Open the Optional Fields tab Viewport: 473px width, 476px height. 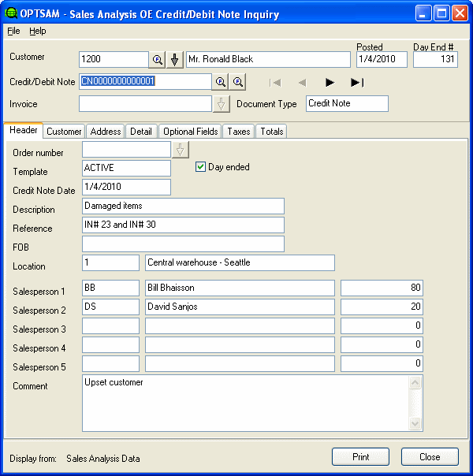190,132
